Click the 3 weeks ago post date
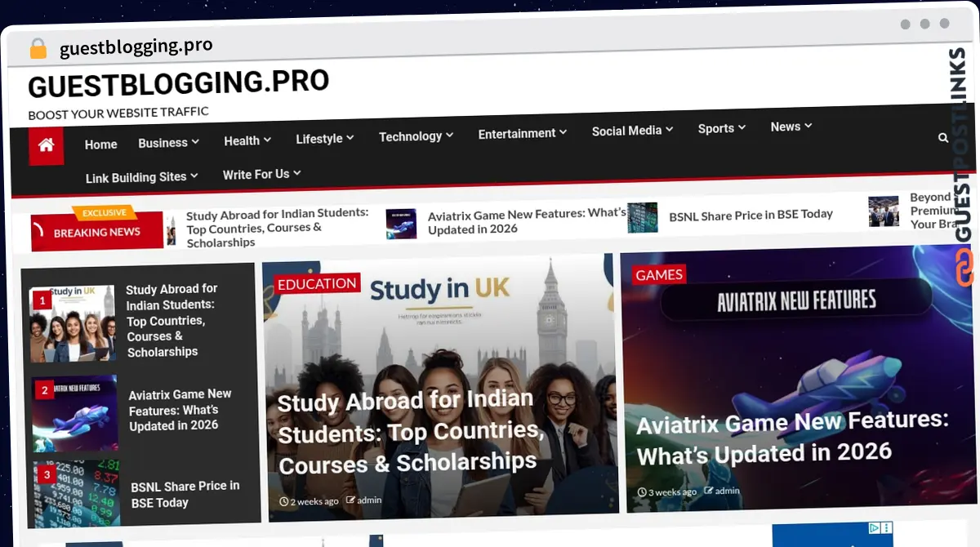 pyautogui.click(x=667, y=492)
